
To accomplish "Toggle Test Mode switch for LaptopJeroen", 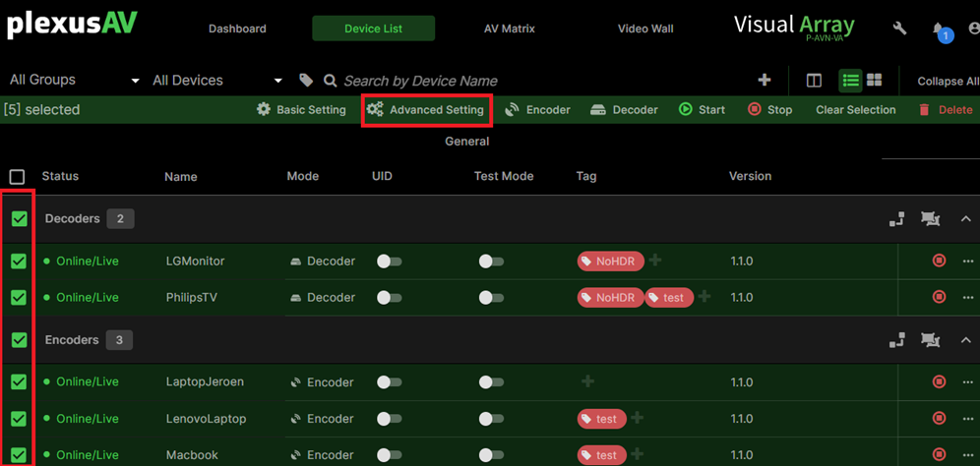I will point(491,381).
